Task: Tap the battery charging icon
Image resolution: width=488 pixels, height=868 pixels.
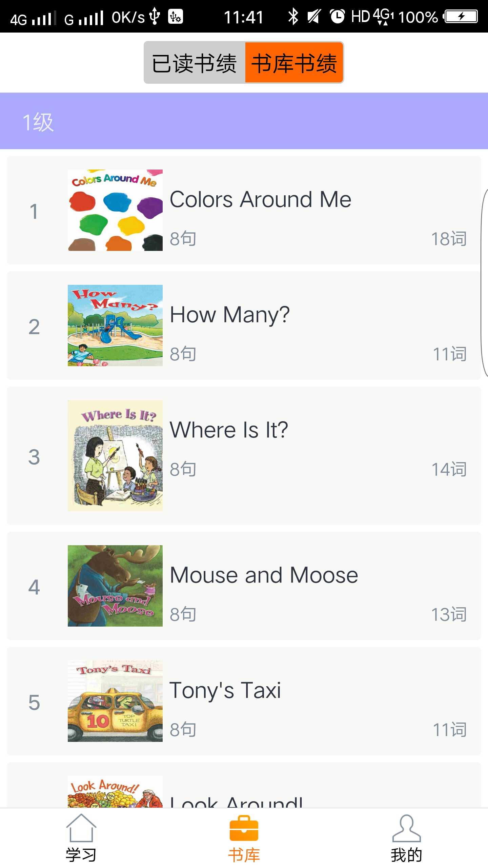Action: [461, 16]
